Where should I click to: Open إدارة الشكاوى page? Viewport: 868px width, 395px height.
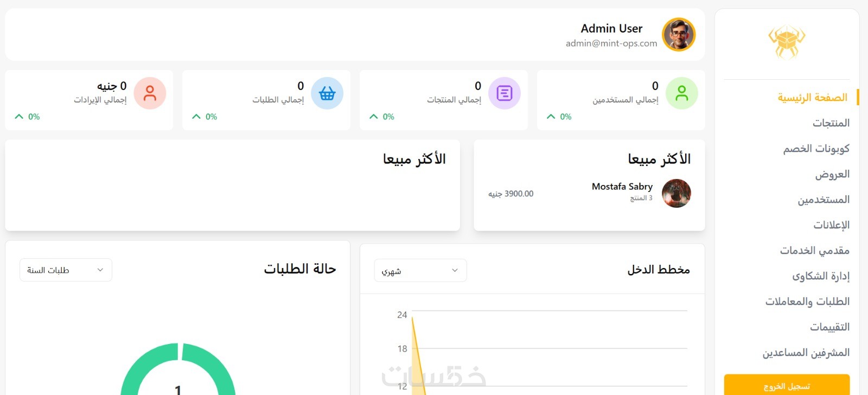(821, 276)
